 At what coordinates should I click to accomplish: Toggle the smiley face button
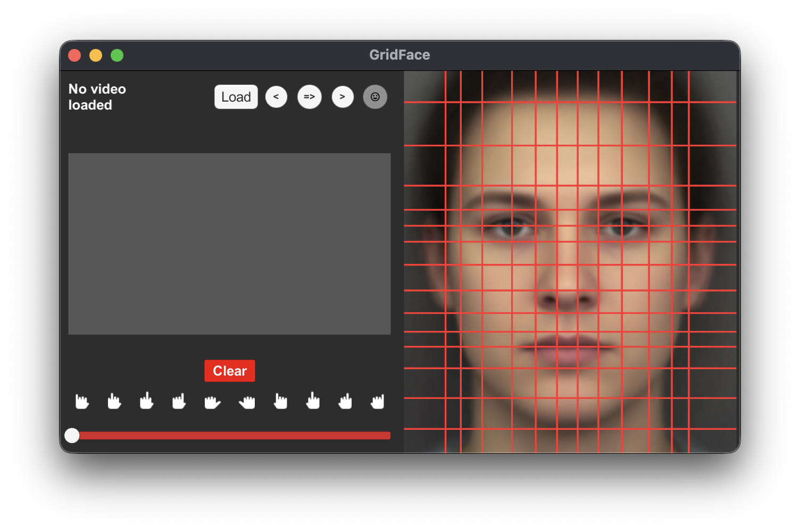[x=375, y=97]
